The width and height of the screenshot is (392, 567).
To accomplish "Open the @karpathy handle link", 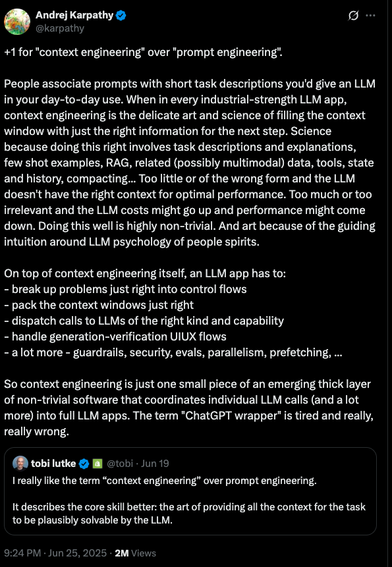I will click(x=60, y=28).
